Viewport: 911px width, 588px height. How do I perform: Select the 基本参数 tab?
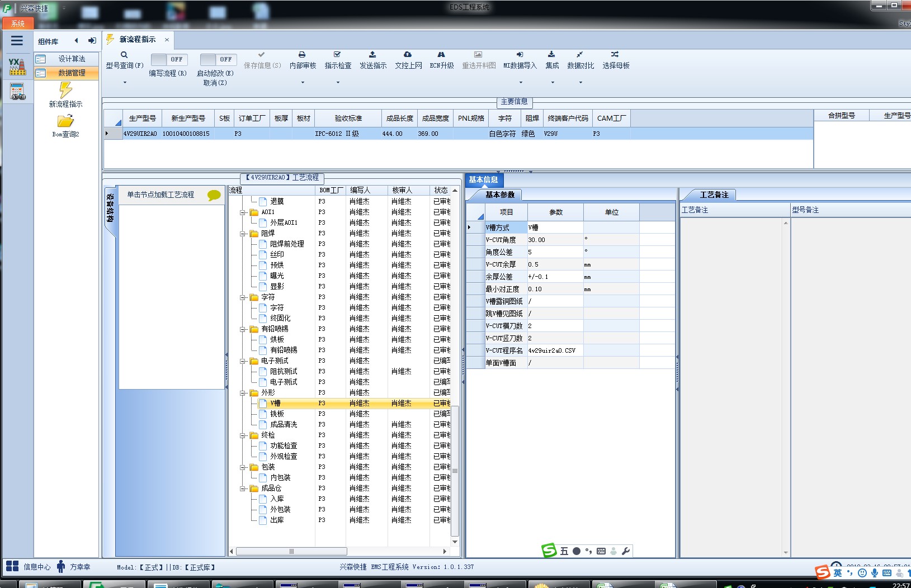click(x=499, y=195)
